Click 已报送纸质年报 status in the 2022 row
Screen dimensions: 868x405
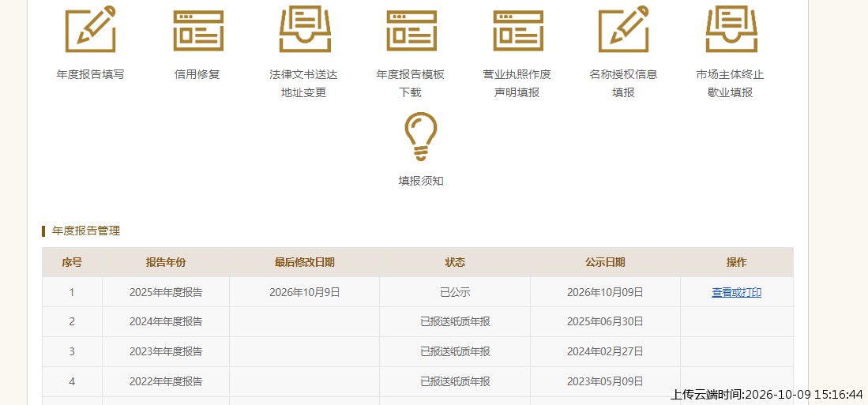pyautogui.click(x=455, y=382)
